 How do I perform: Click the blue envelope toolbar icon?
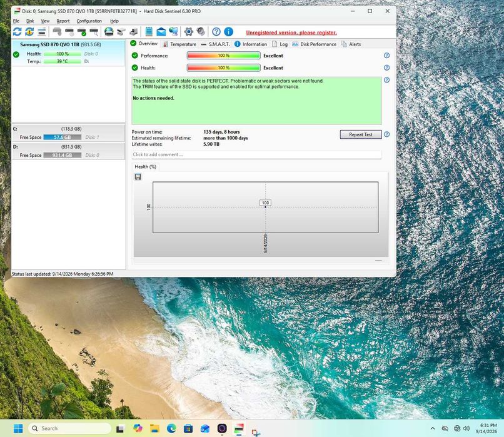pos(161,31)
